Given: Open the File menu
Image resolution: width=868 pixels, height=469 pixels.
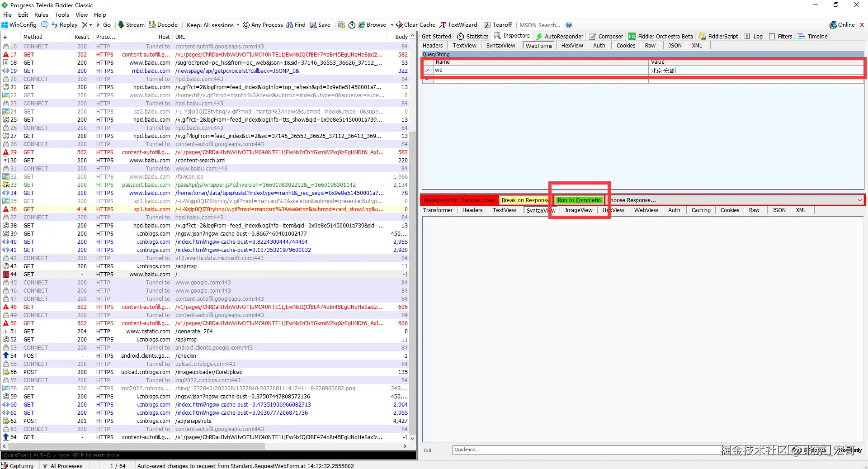Looking at the screenshot, I should pos(7,14).
